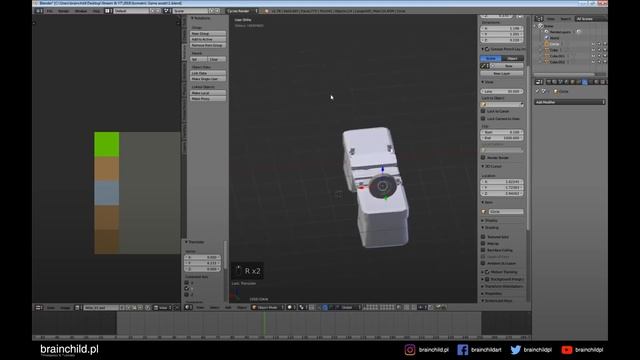Toggle visibility eye for Cube.001 in outliner
This screenshot has height=360, width=640.
pos(593,56)
